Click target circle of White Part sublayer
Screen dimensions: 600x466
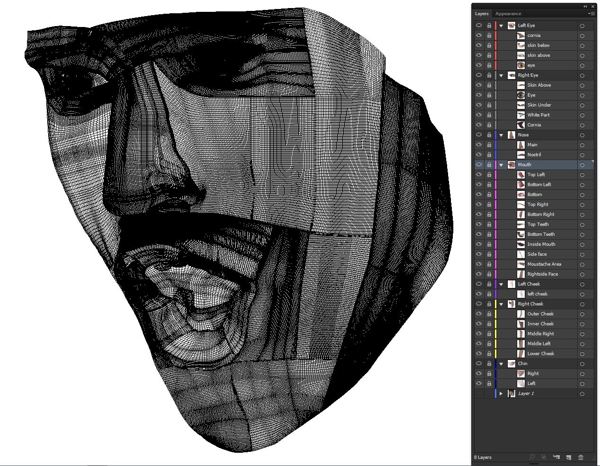582,115
